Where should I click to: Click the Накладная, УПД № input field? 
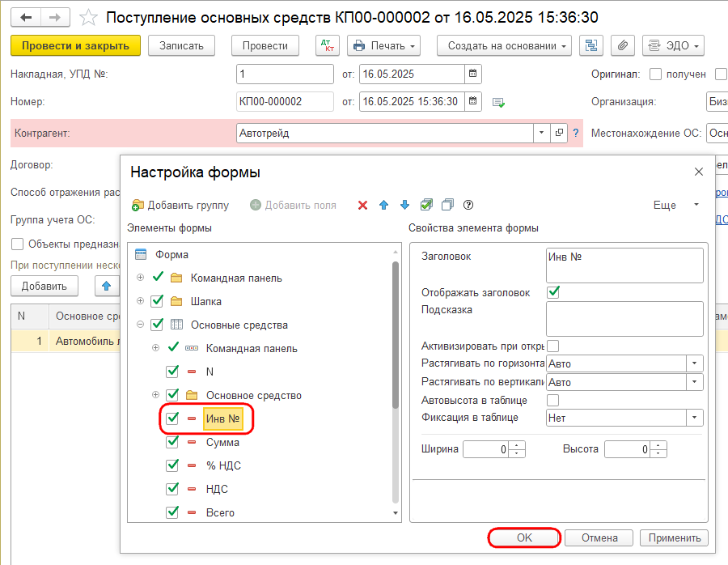click(x=285, y=74)
